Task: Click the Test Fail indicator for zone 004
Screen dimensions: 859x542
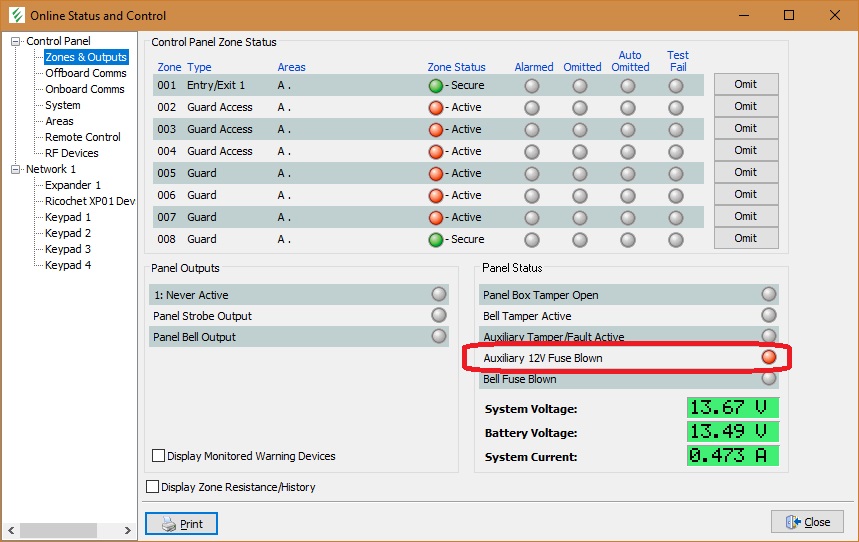Action: [676, 152]
